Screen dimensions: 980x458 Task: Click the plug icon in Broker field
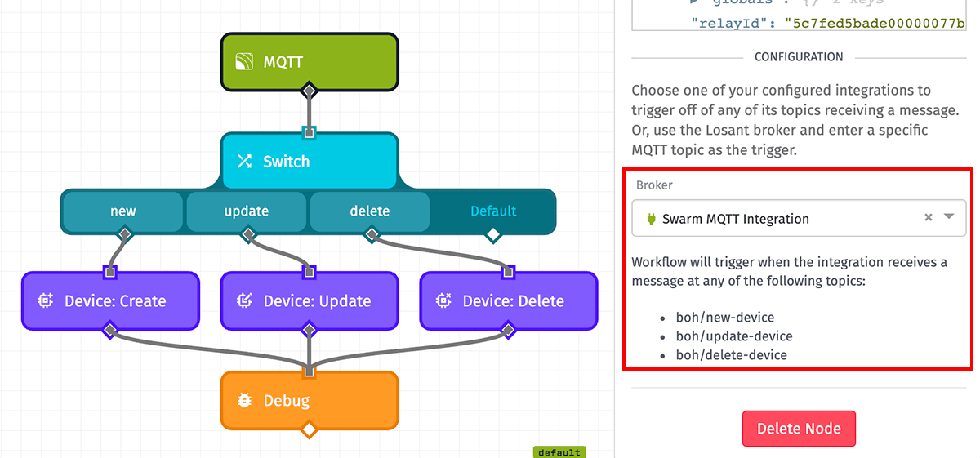[x=651, y=219]
